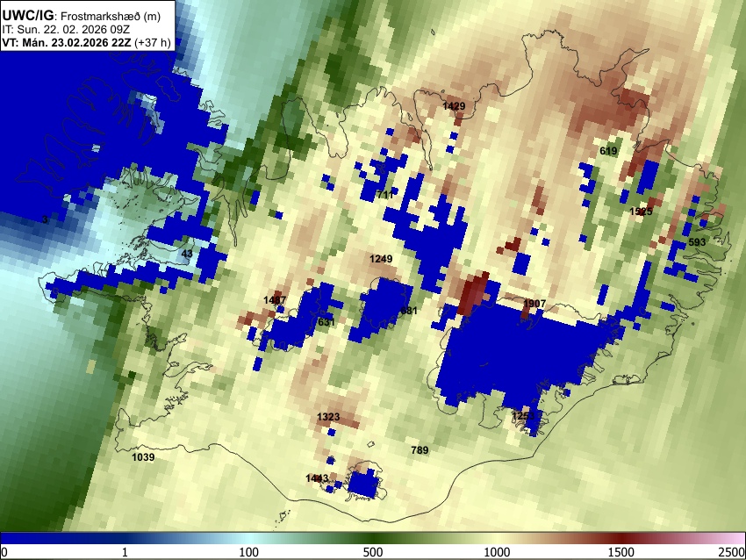
Task: Select the 593 value near the east coast
Action: click(x=697, y=242)
